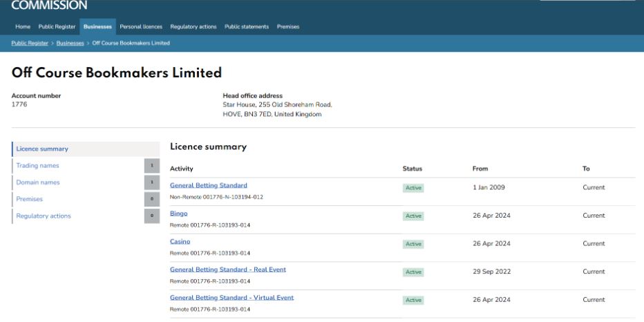This screenshot has height=322, width=644.
Task: Click the Trading names count badge
Action: (x=152, y=166)
